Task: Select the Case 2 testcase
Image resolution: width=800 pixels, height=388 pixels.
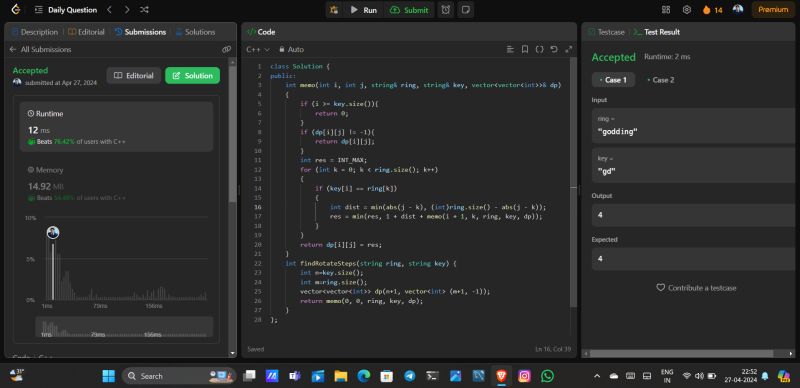Action: tap(660, 80)
